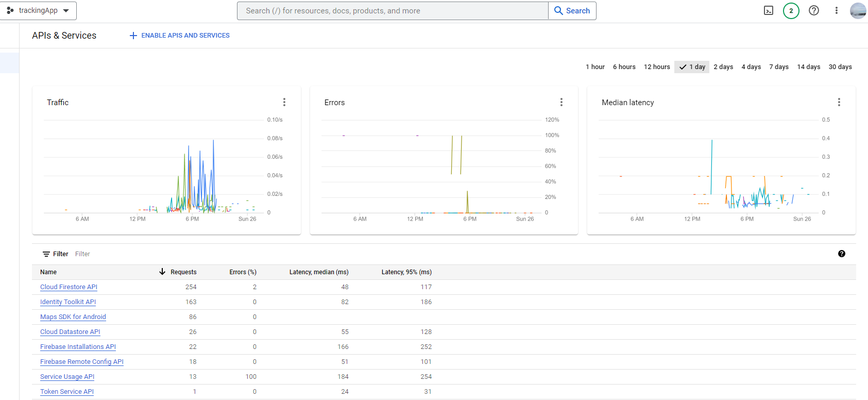This screenshot has height=400, width=868.
Task: Open notifications badge showing 2
Action: (x=791, y=11)
